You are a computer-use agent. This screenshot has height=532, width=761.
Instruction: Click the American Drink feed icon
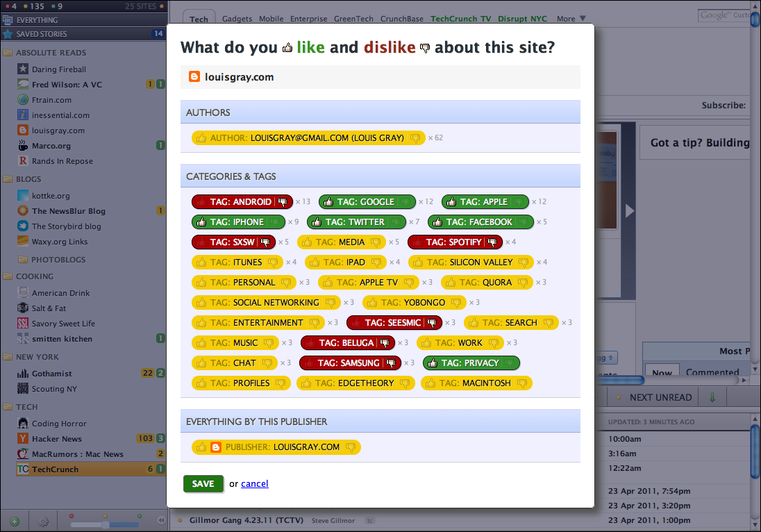(23, 292)
